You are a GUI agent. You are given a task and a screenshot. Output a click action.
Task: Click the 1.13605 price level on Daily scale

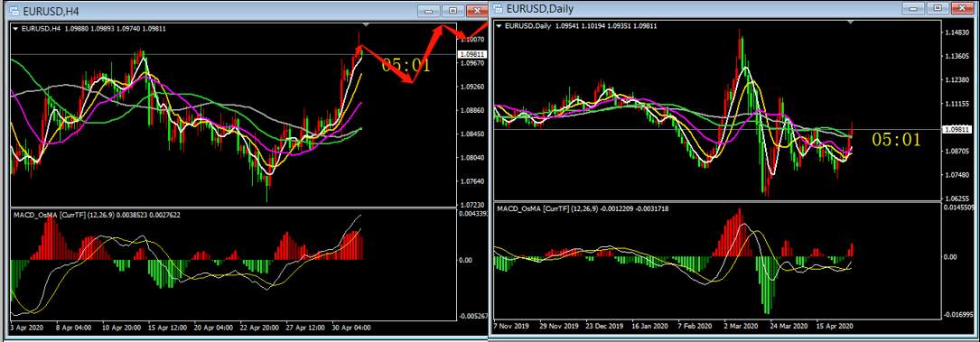pyautogui.click(x=957, y=57)
